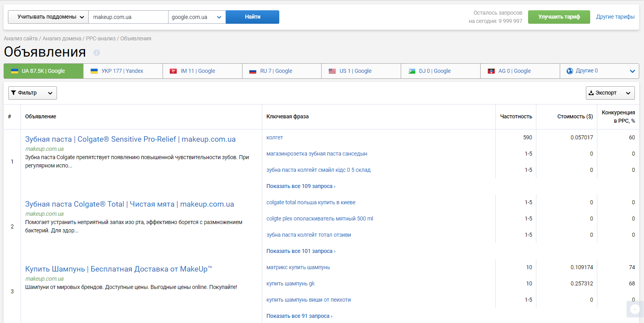Click the scroll-to-top arrow icon

pyautogui.click(x=635, y=309)
